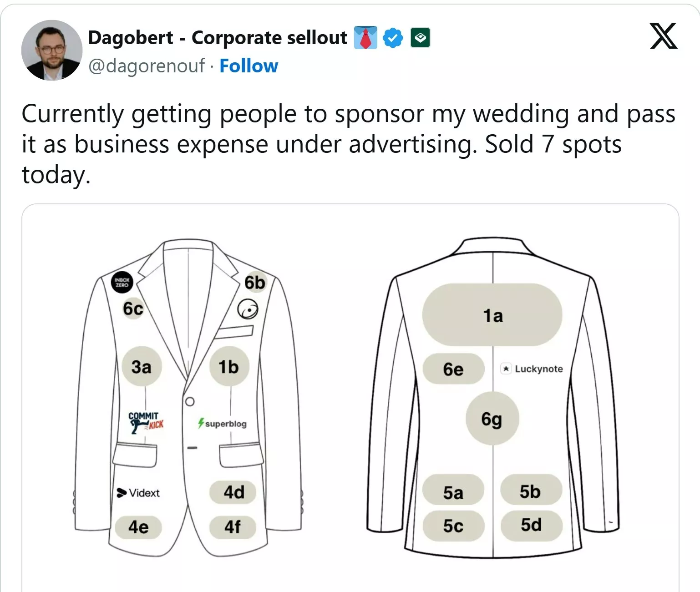The height and width of the screenshot is (592, 700).
Task: Select sponsor spot 1a on jacket back
Action: [492, 315]
